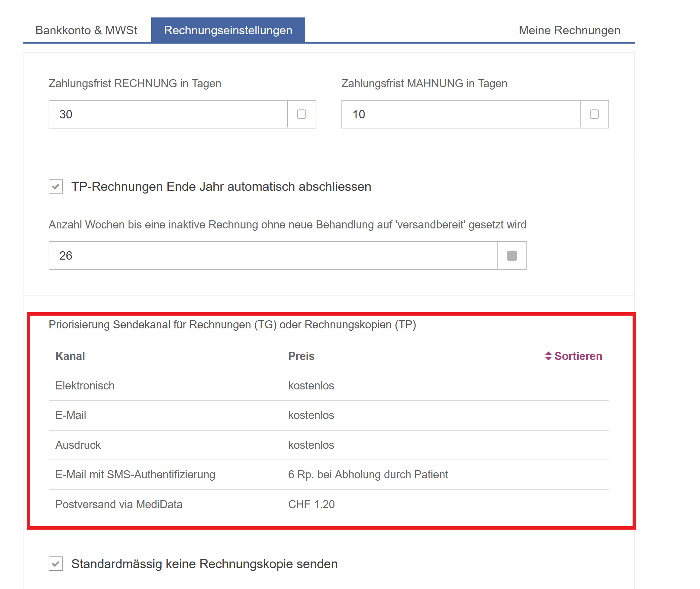This screenshot has height=589, width=700.
Task: Edit Zahlungsfrist RECHNUNG field showing 30
Action: pos(168,114)
